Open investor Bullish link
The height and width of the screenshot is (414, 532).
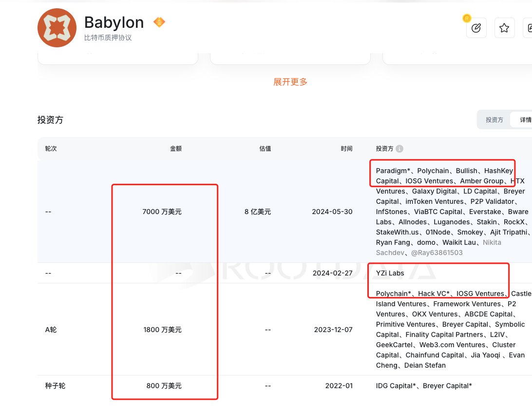(x=467, y=171)
